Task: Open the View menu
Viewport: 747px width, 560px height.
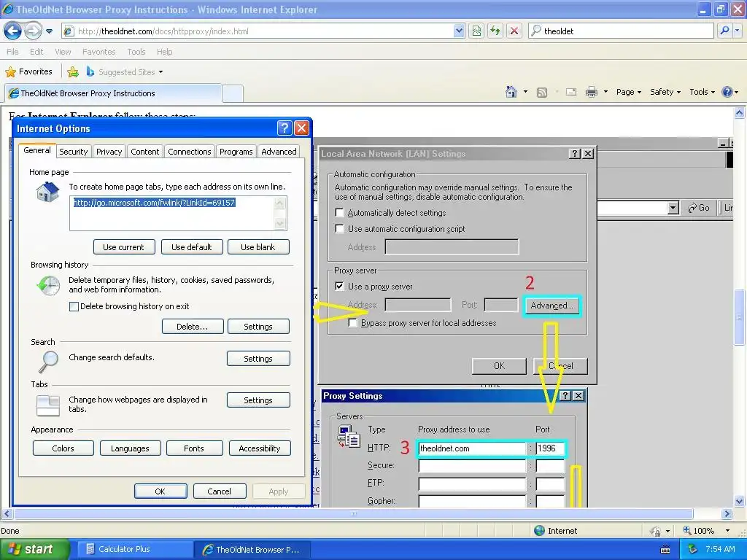Action: pos(63,52)
